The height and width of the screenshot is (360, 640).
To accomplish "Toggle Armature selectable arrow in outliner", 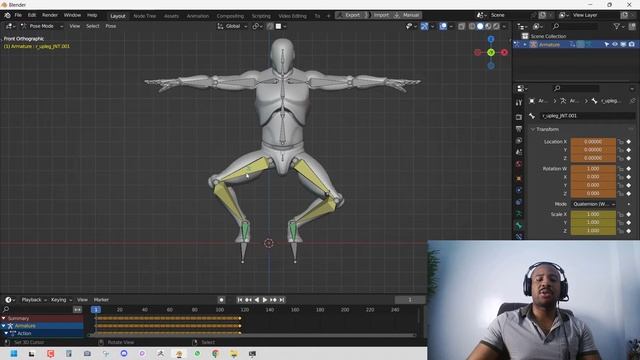I will tap(607, 44).
